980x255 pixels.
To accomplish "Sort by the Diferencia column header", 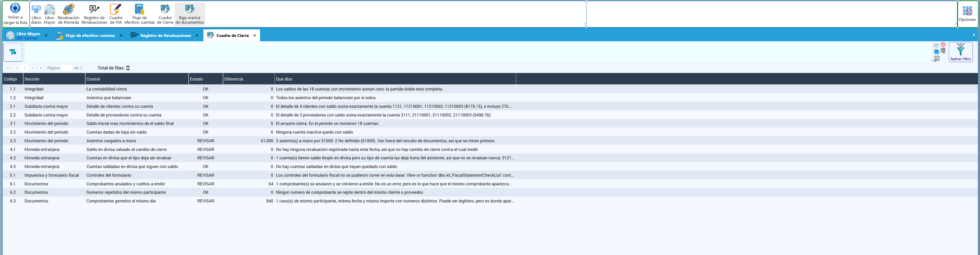I will (x=248, y=79).
